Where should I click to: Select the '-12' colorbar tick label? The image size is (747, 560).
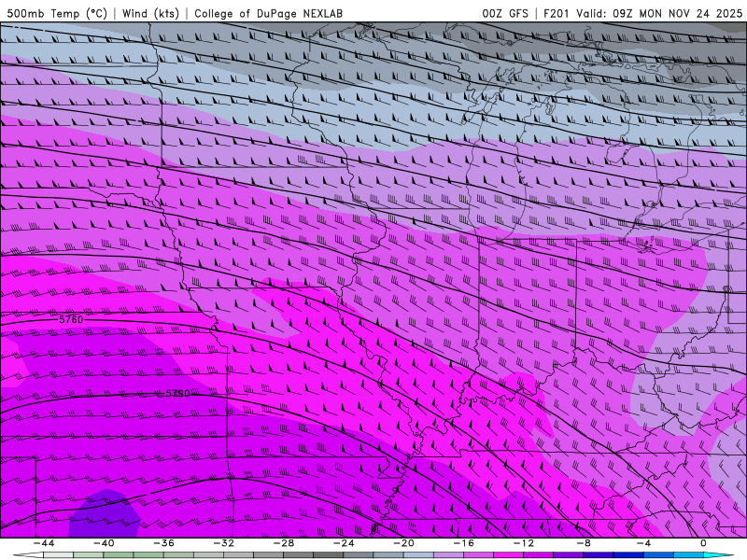tap(524, 543)
